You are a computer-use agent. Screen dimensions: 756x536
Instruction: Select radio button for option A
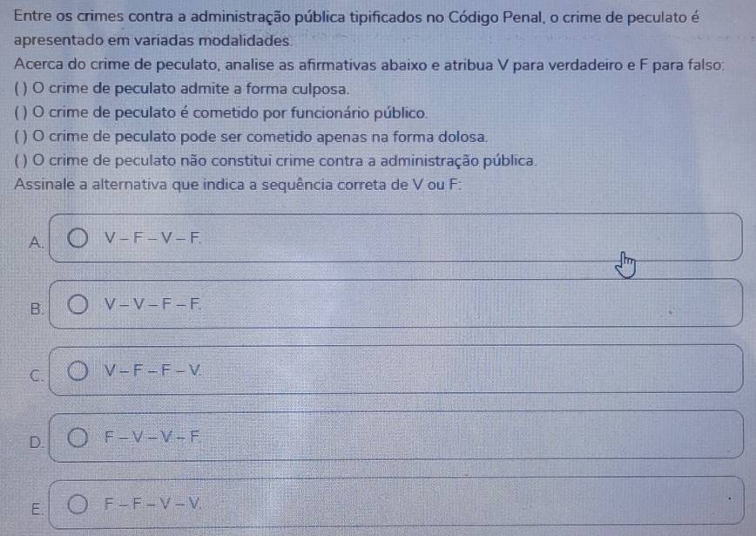point(78,238)
